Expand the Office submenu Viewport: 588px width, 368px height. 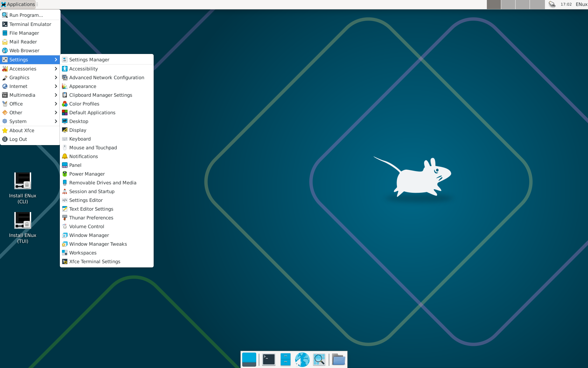pyautogui.click(x=30, y=104)
